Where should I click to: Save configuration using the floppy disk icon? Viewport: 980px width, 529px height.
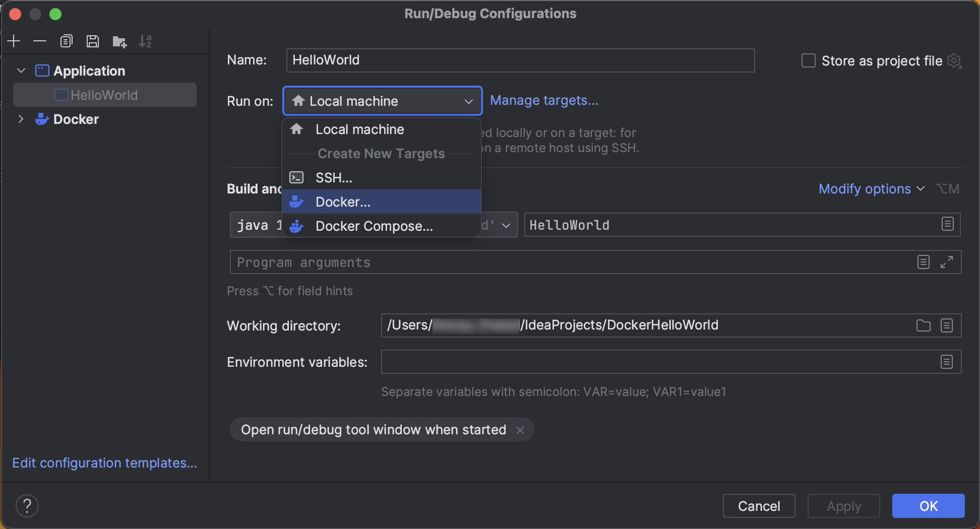click(x=93, y=41)
